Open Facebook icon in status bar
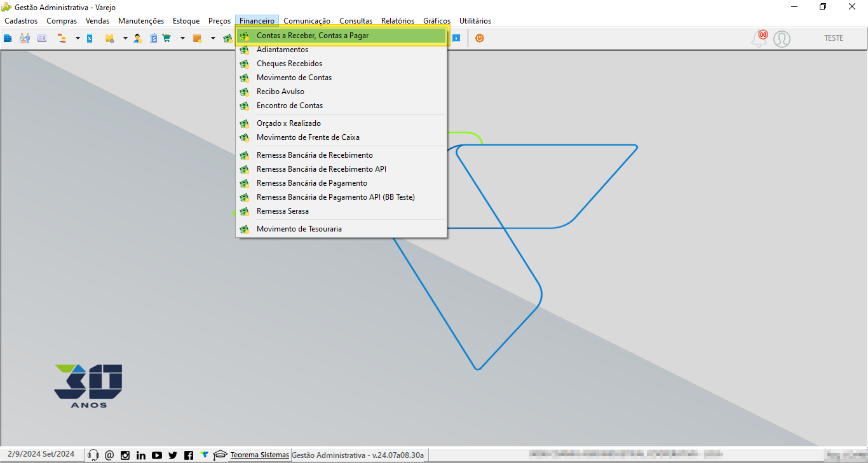The image size is (868, 463). (189, 455)
